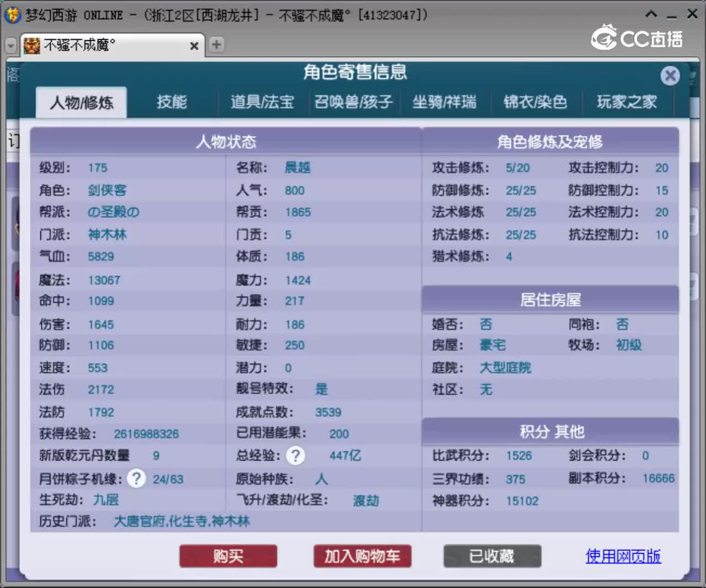Viewport: 706px width, 588px height.
Task: Click 成就点数 value 3539
Action: (x=328, y=413)
